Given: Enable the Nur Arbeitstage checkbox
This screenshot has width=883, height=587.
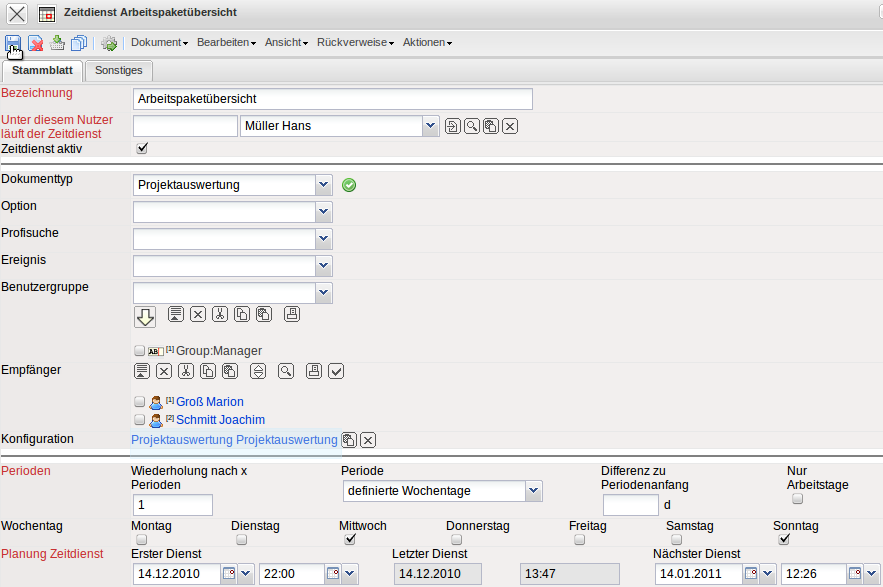Looking at the screenshot, I should pyautogui.click(x=797, y=499).
